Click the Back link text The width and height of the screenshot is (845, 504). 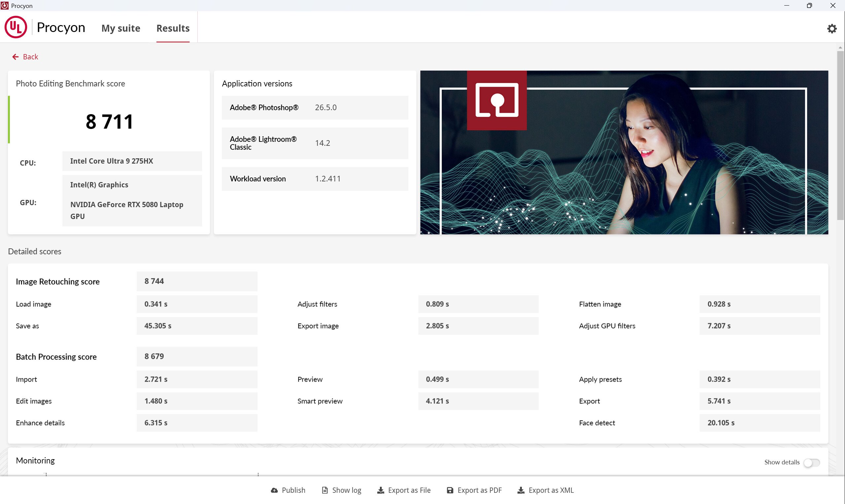click(x=30, y=57)
